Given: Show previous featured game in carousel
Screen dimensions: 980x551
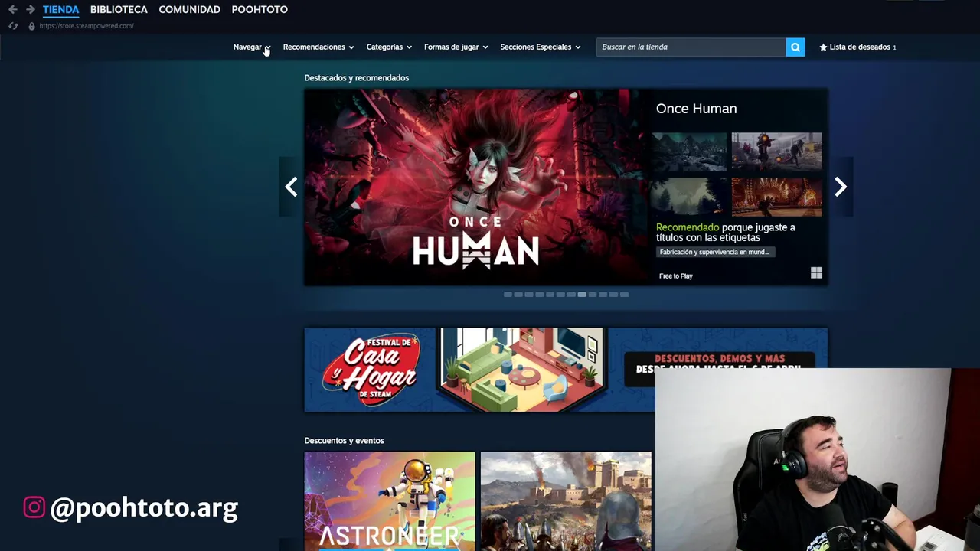Looking at the screenshot, I should tap(291, 187).
